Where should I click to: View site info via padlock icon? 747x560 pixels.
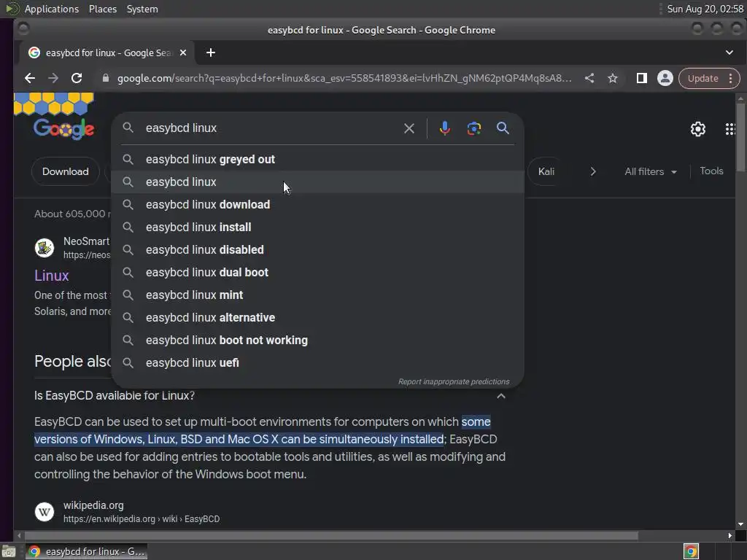click(x=106, y=78)
